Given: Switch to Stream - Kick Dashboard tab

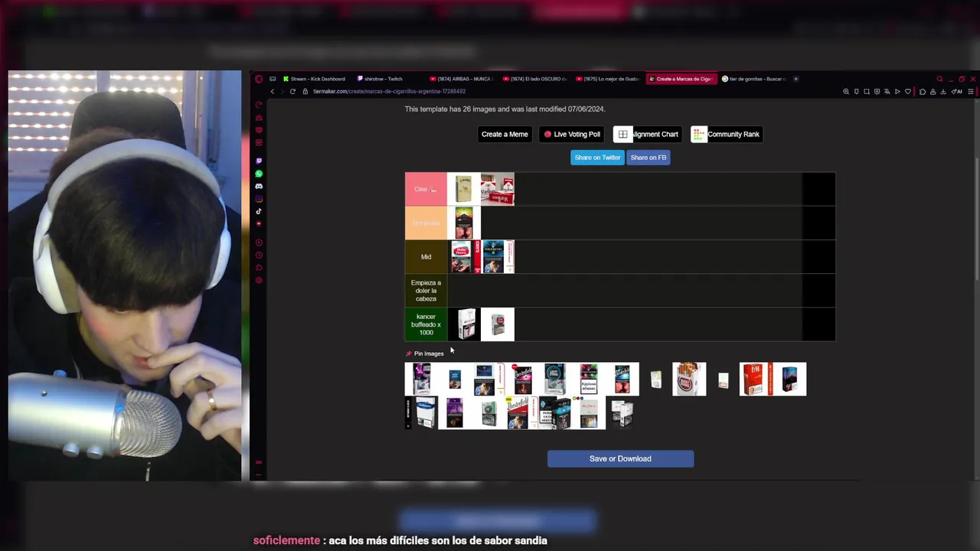Looking at the screenshot, I should coord(314,79).
